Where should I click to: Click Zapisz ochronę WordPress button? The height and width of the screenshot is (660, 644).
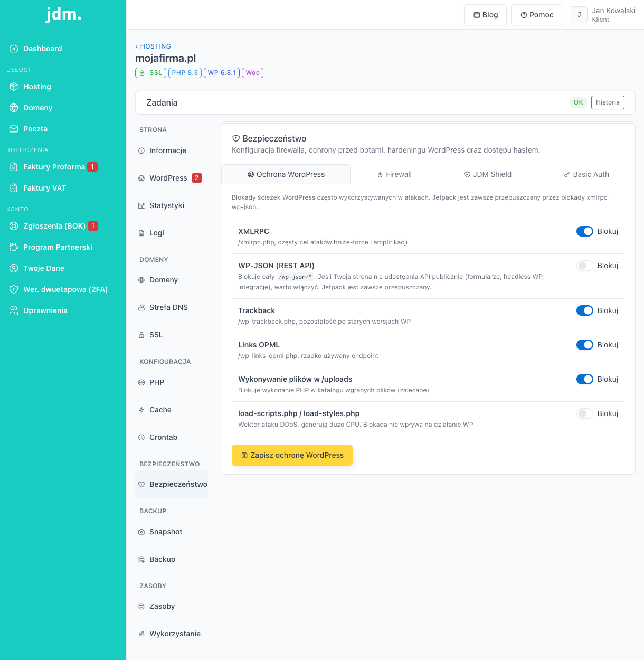click(292, 455)
